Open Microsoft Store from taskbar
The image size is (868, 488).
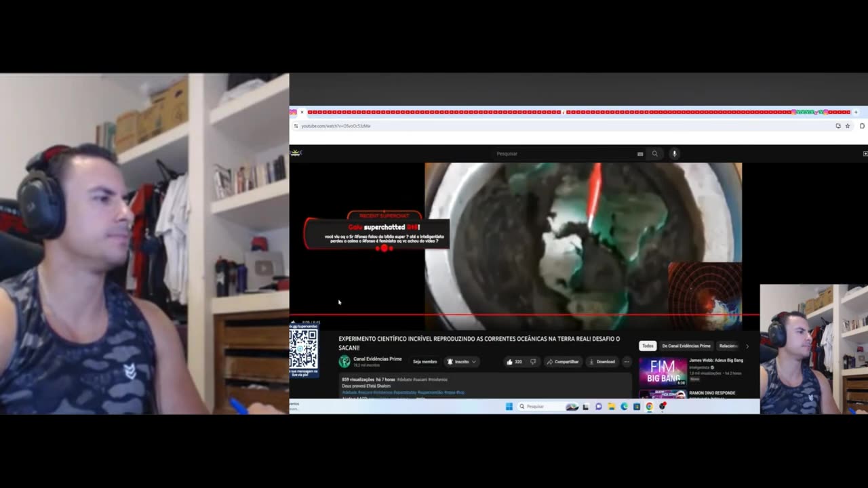tap(637, 407)
